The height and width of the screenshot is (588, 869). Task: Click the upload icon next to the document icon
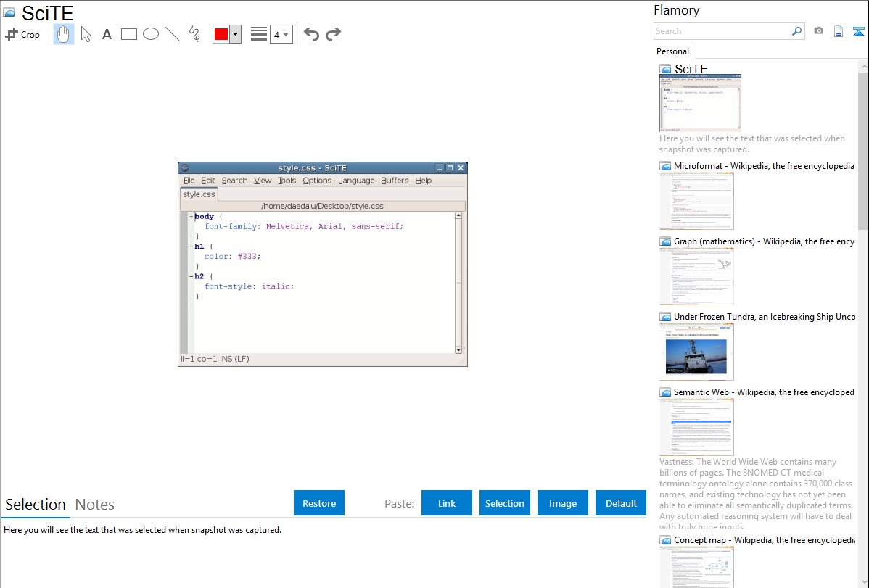pos(858,31)
